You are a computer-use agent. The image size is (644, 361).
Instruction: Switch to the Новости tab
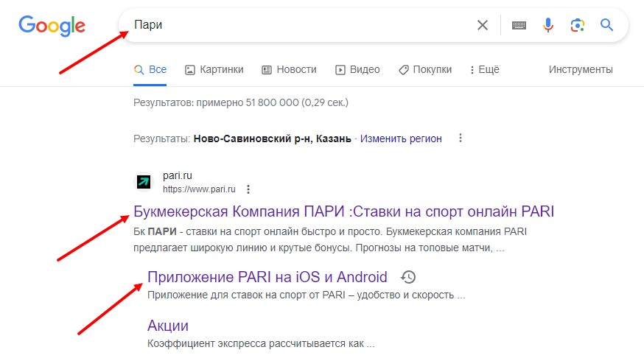pyautogui.click(x=289, y=70)
